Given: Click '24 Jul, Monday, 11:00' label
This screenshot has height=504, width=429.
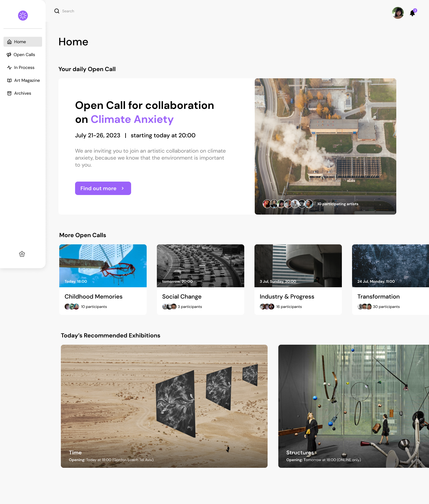Looking at the screenshot, I should pos(376,281).
